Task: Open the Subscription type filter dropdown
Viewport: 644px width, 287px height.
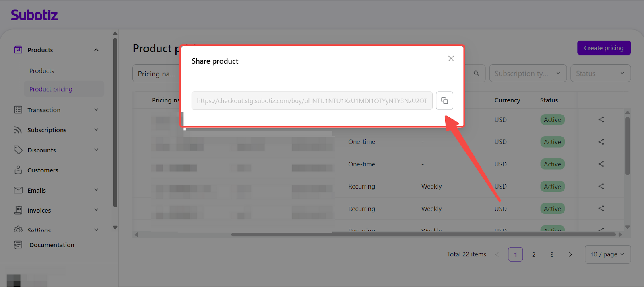Action: pyautogui.click(x=527, y=74)
